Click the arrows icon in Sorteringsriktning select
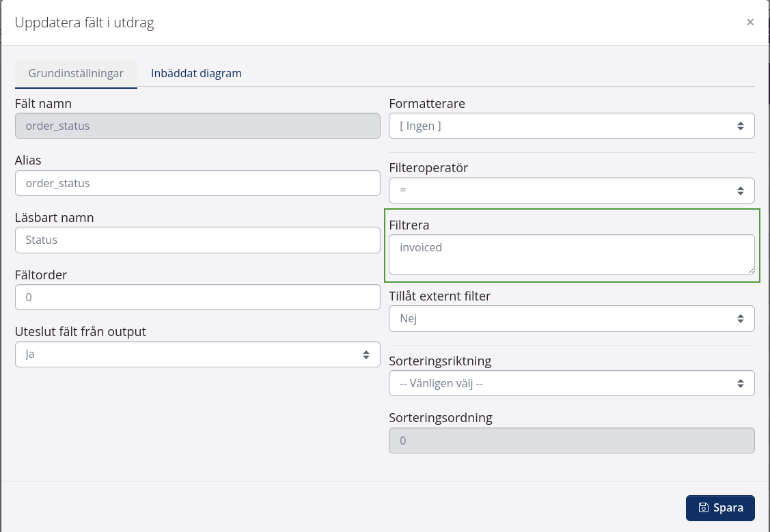Image resolution: width=770 pixels, height=532 pixels. coord(740,383)
